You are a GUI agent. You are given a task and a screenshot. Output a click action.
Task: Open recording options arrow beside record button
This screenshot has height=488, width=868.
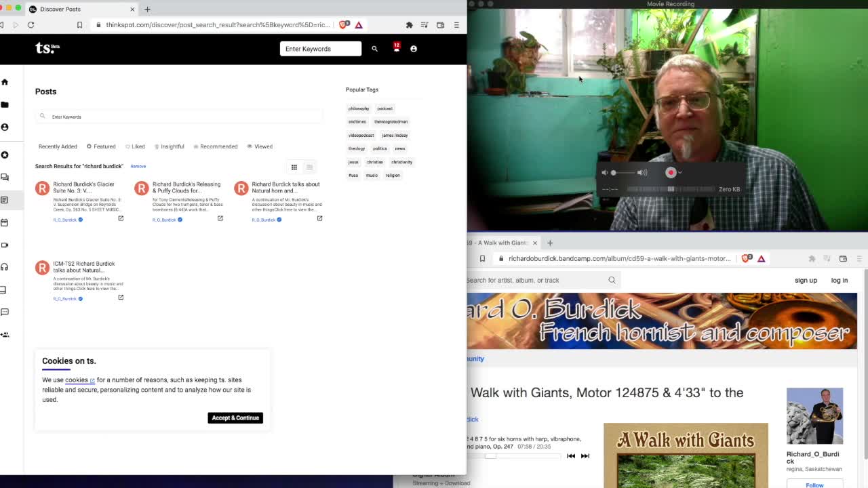(680, 173)
